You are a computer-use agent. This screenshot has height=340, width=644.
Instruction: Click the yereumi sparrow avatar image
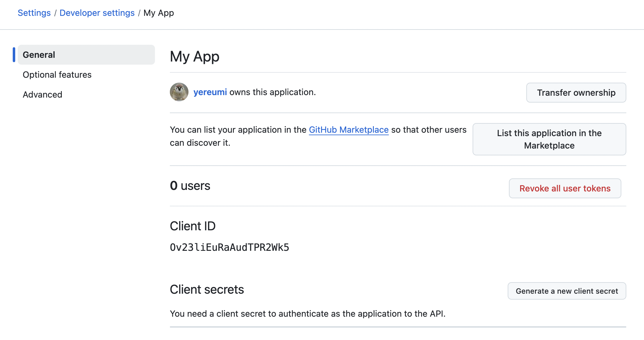(179, 92)
